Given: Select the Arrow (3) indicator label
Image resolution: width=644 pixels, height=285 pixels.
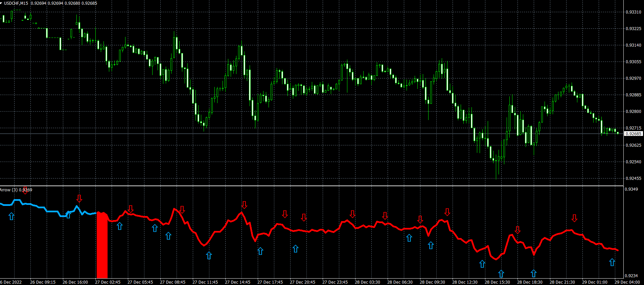Looking at the screenshot, I should coord(9,190).
